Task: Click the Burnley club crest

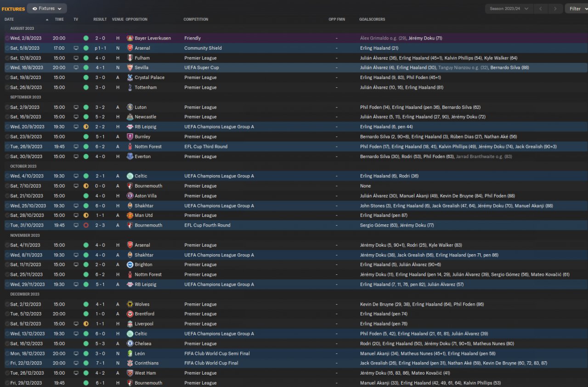Action: [130, 137]
